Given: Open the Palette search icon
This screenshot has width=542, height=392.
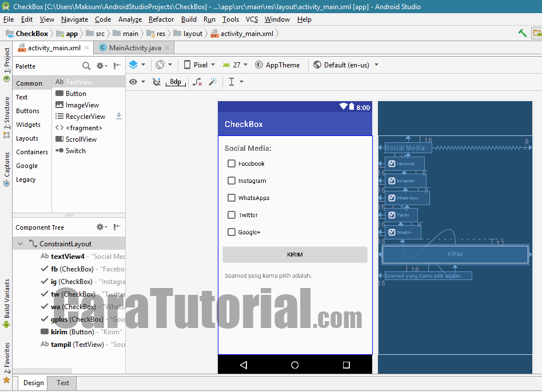Looking at the screenshot, I should point(86,66).
